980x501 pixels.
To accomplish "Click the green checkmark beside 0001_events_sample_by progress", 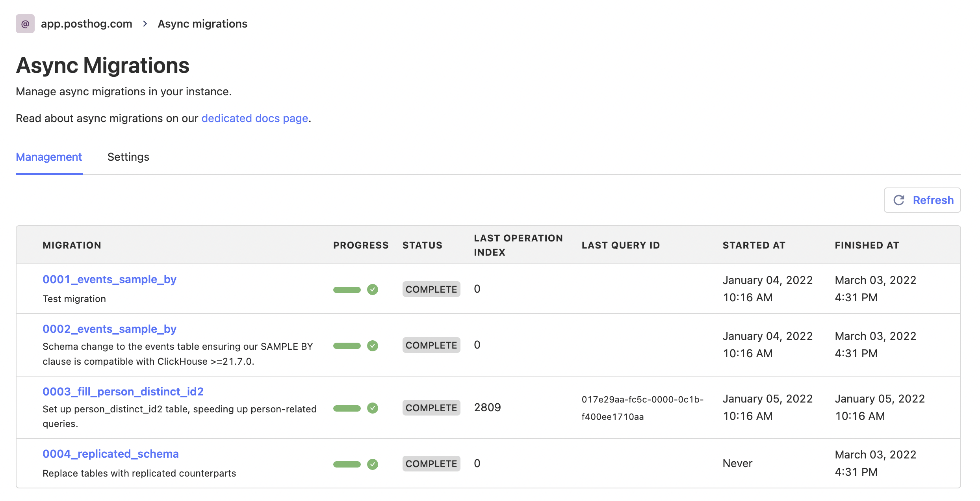I will click(372, 289).
